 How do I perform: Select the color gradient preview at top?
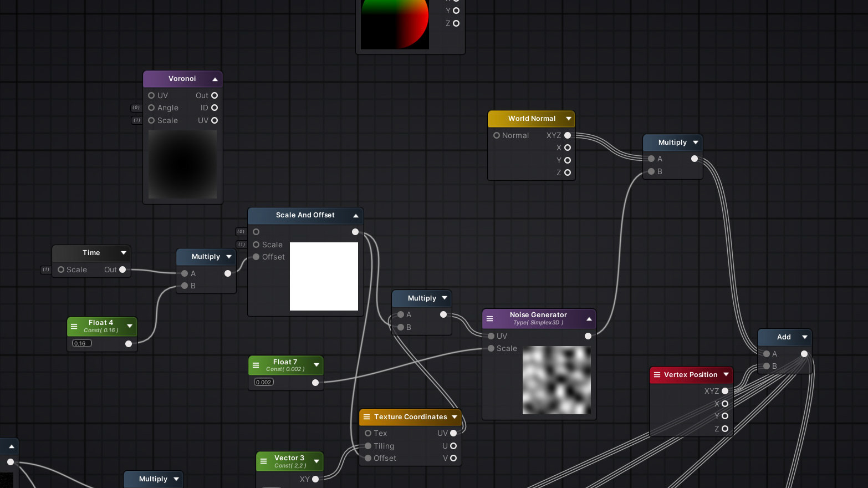coord(395,24)
